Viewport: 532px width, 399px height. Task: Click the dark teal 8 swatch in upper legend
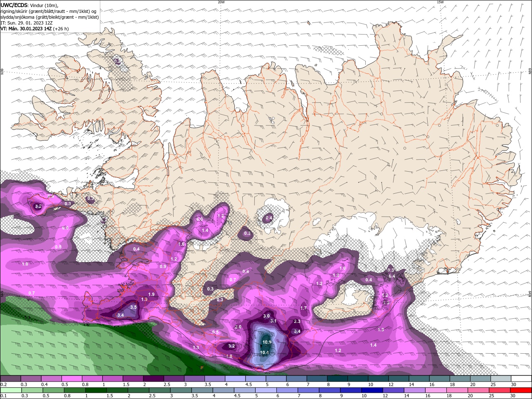click(x=337, y=379)
